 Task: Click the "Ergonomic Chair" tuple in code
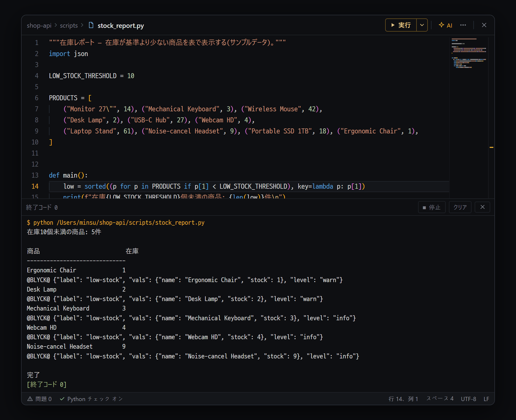[376, 131]
